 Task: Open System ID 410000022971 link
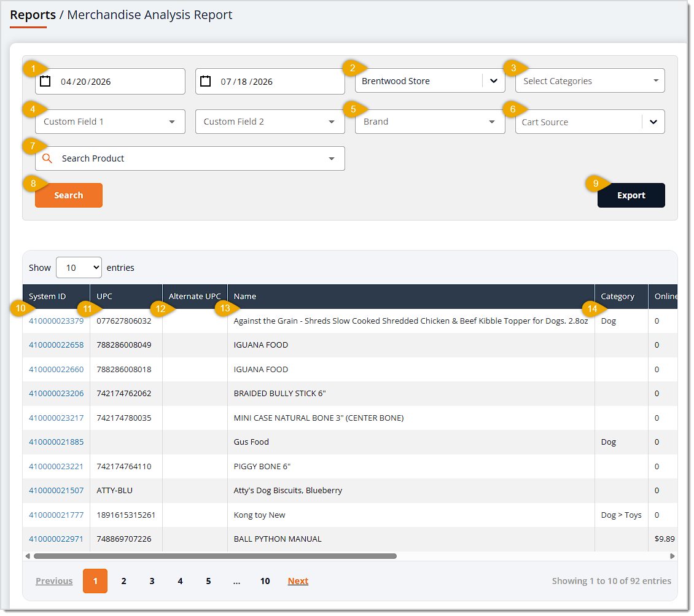57,539
